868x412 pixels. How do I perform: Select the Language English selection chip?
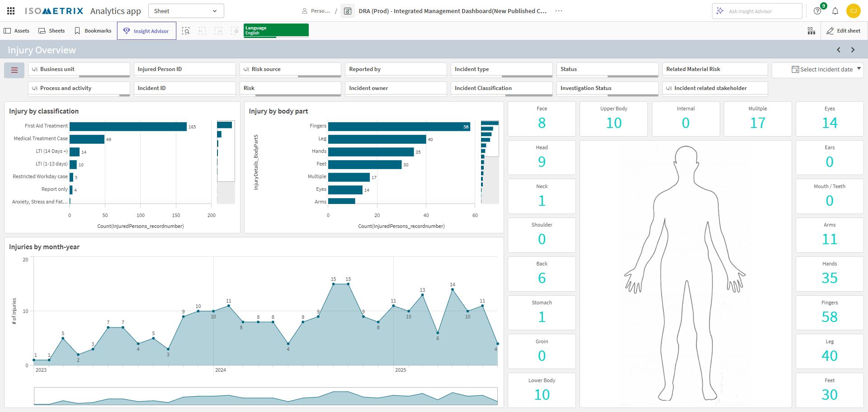pos(276,30)
